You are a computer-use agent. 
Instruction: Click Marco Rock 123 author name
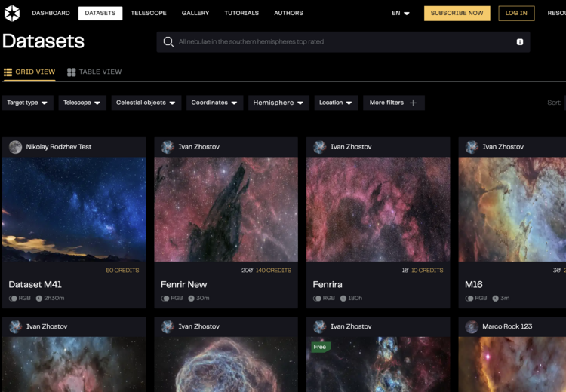507,326
